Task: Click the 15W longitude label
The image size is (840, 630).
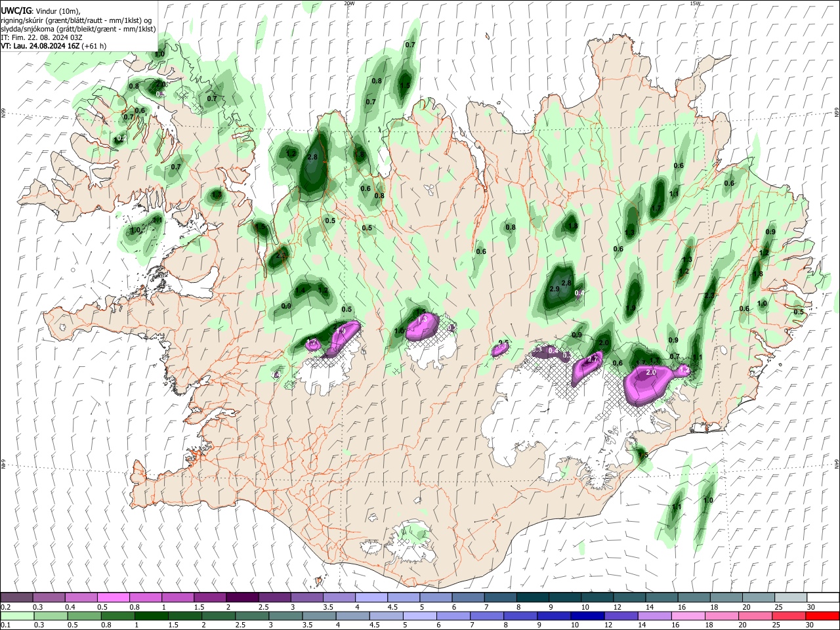Action: tap(695, 3)
